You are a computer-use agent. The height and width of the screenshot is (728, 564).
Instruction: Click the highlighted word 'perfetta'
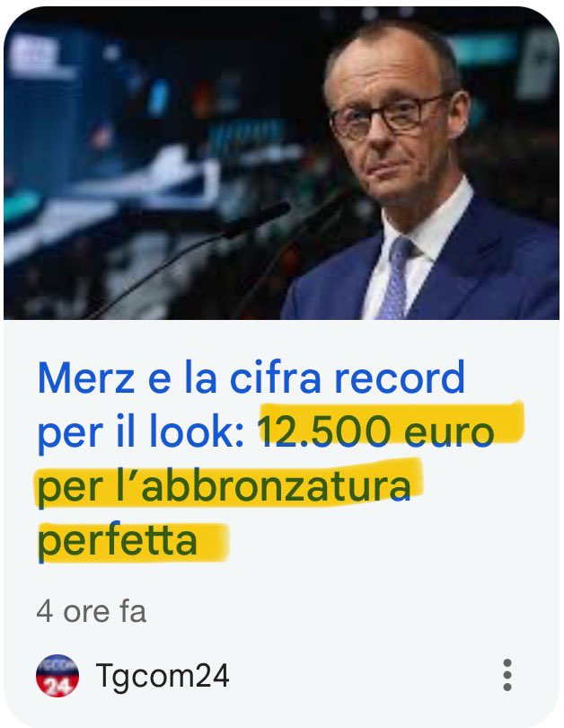point(117,540)
